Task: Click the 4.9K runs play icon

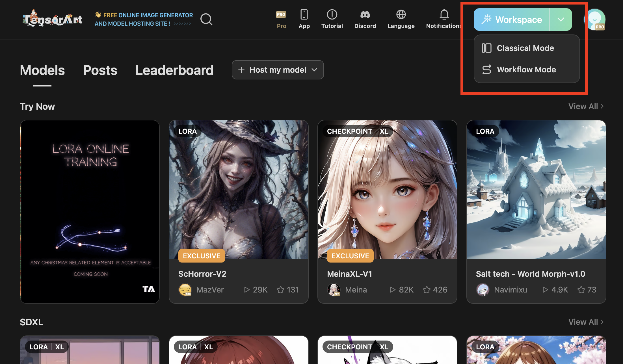Action: point(545,290)
